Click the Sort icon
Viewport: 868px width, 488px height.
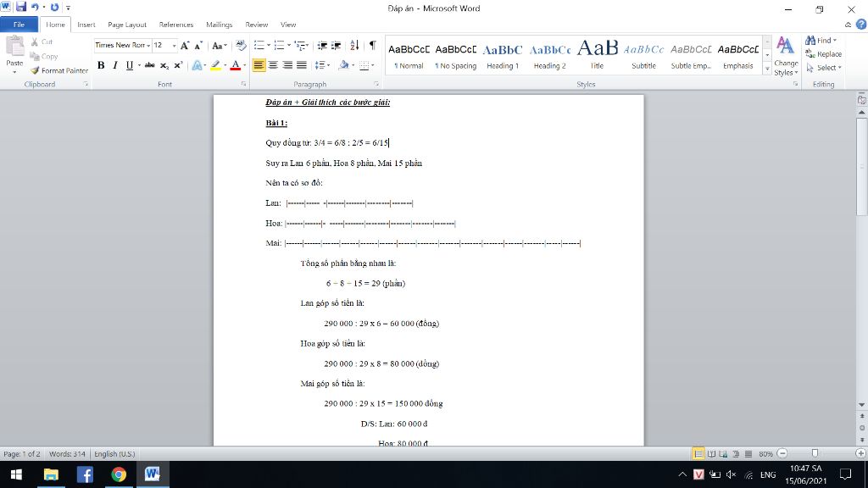(x=354, y=46)
